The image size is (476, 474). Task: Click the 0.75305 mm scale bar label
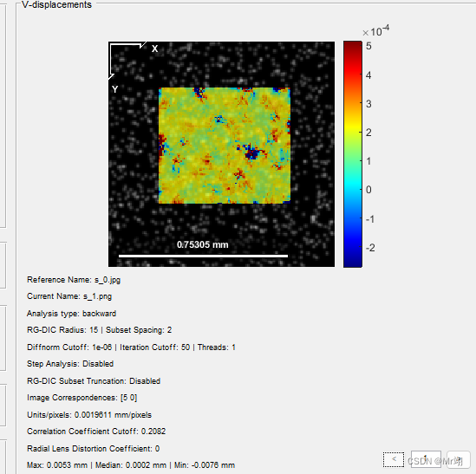[x=203, y=244]
